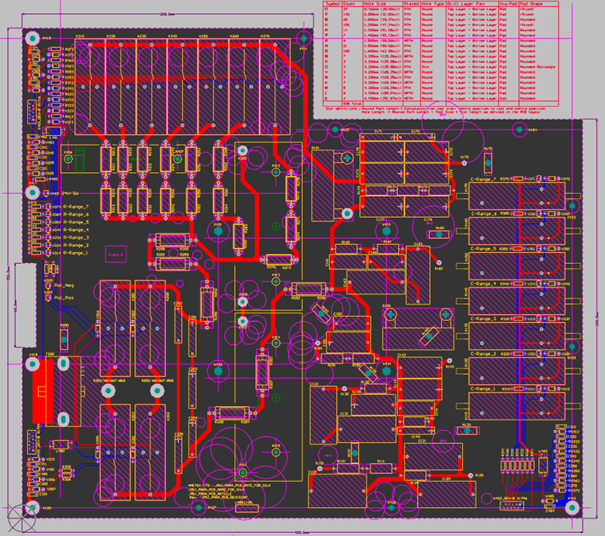Click the Pol_Neg text label

[65, 286]
